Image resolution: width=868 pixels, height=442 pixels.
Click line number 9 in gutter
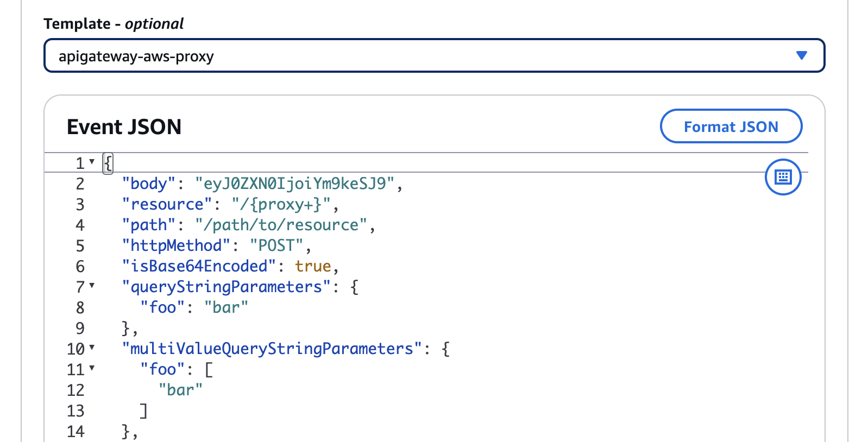[80, 328]
